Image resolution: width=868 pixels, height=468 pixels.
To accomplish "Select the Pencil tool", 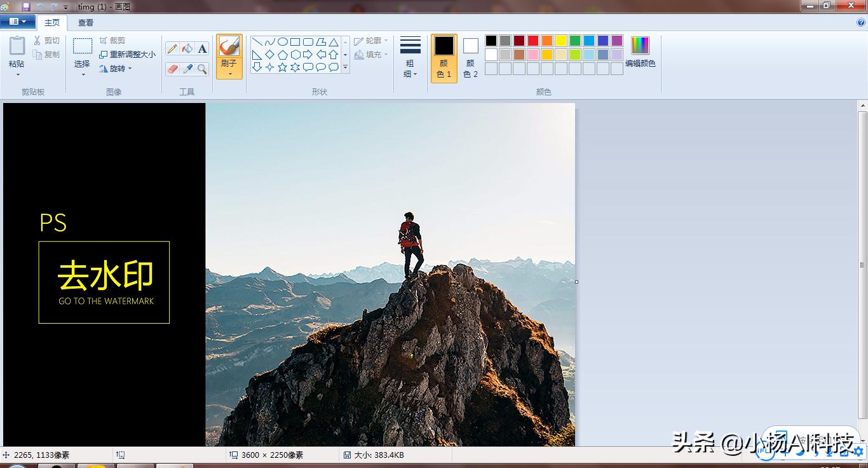I will [x=172, y=49].
